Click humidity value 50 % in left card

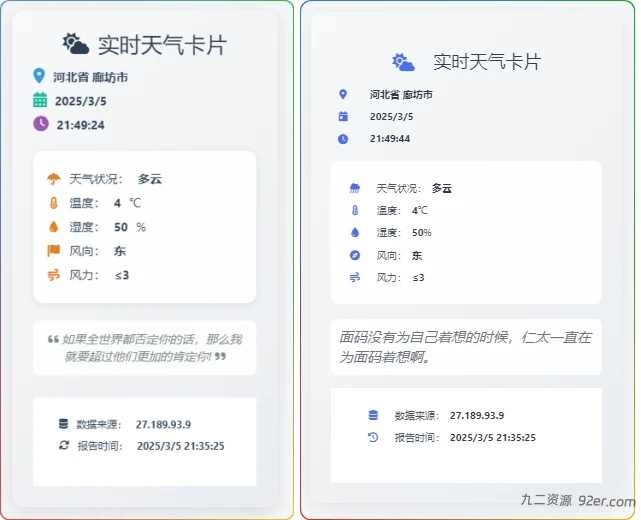[x=130, y=227]
